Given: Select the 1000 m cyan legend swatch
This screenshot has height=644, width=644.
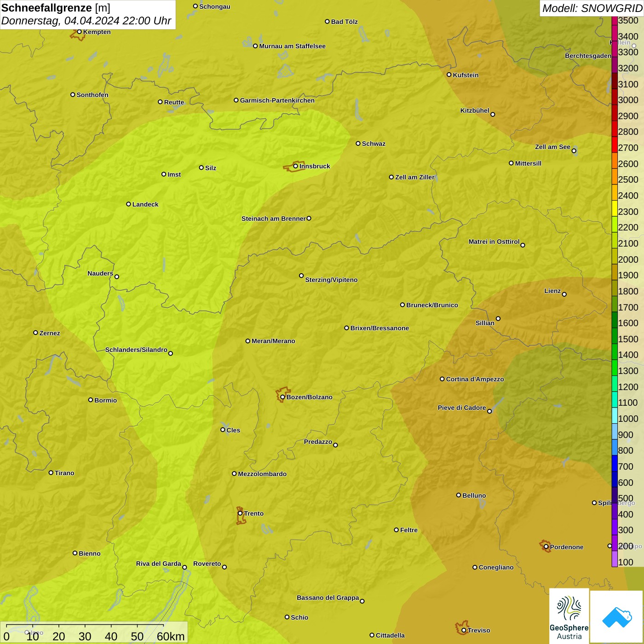Looking at the screenshot, I should 615,415.
